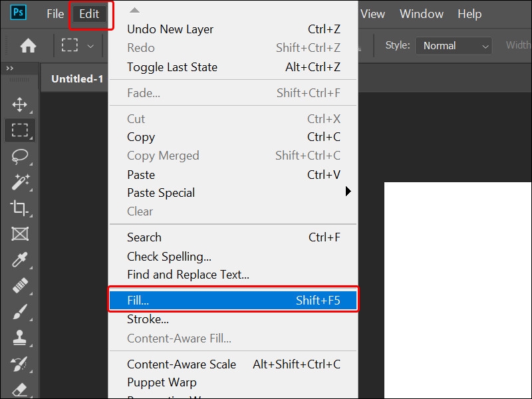Click the toolbar grip handle

19,80
